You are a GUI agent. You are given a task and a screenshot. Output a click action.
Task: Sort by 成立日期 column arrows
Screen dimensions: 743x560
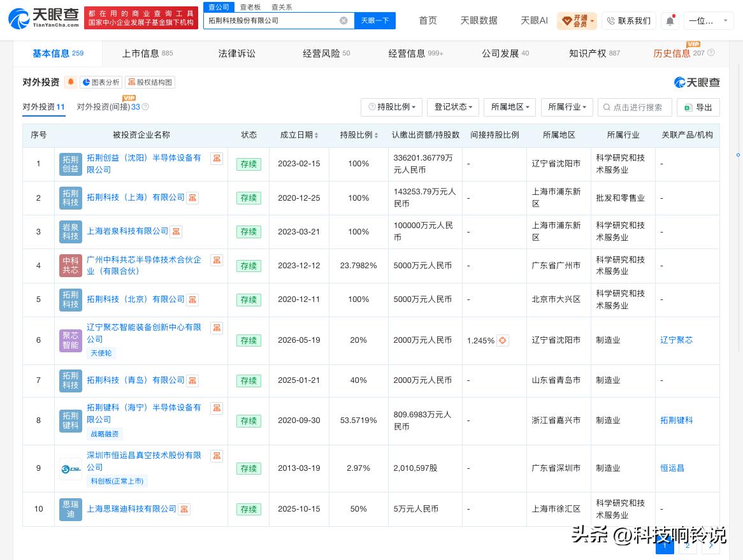(x=317, y=136)
